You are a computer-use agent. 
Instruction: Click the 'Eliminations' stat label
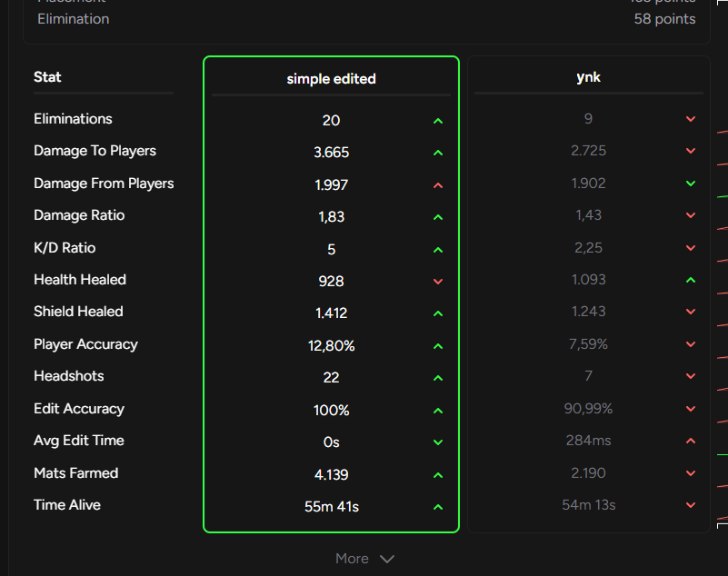[x=73, y=119]
